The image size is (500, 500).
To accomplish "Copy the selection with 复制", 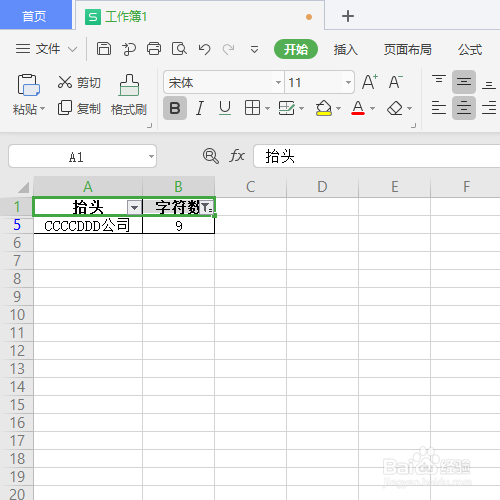I will click(79, 108).
